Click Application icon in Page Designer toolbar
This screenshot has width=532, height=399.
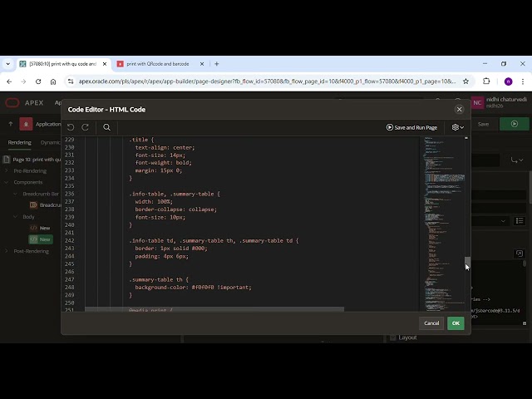pos(26,124)
